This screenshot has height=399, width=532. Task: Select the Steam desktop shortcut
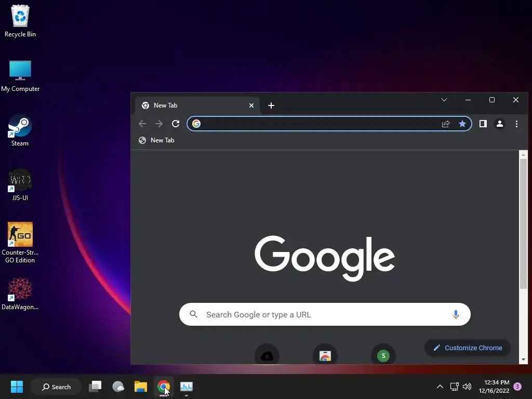click(x=20, y=130)
